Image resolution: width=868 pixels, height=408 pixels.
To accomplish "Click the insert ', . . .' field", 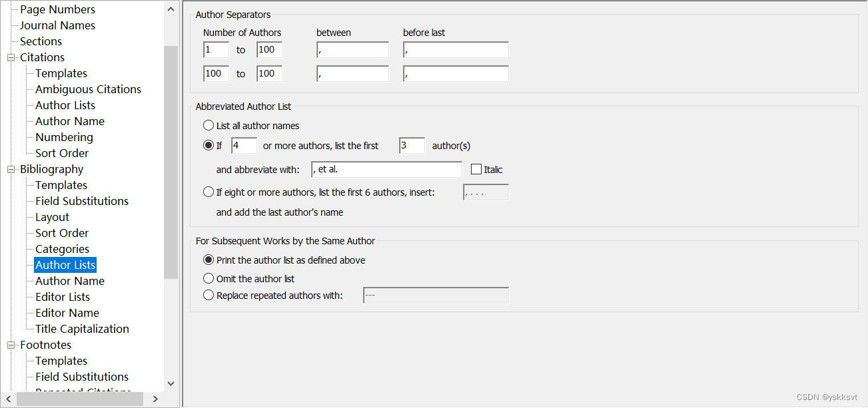I will 486,193.
